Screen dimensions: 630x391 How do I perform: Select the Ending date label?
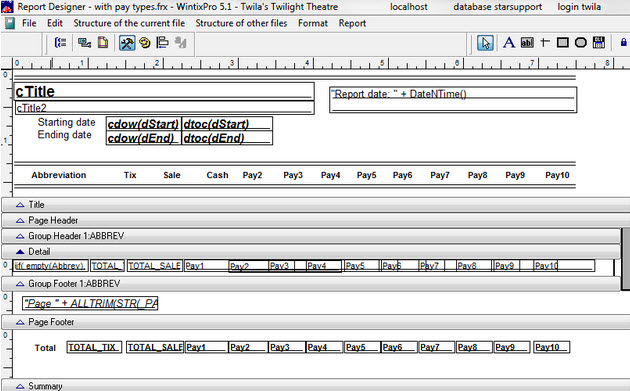tap(64, 135)
